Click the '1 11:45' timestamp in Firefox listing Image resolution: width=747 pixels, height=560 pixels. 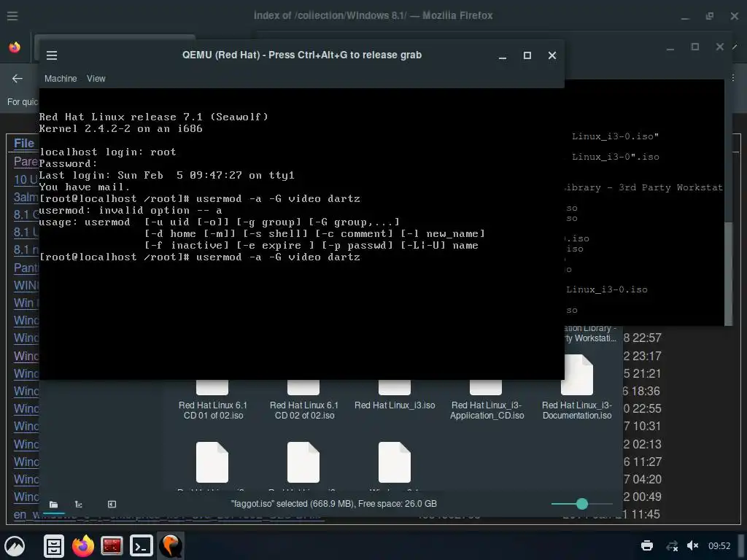coord(641,514)
